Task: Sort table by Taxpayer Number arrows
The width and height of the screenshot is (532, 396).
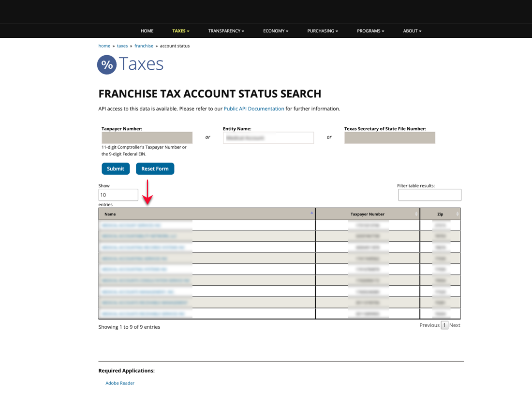Action: [416, 214]
